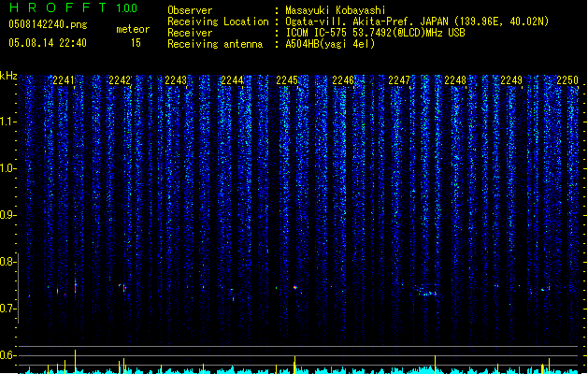
Task: Click the 0.8 frequency axis label
Action: [x=7, y=262]
